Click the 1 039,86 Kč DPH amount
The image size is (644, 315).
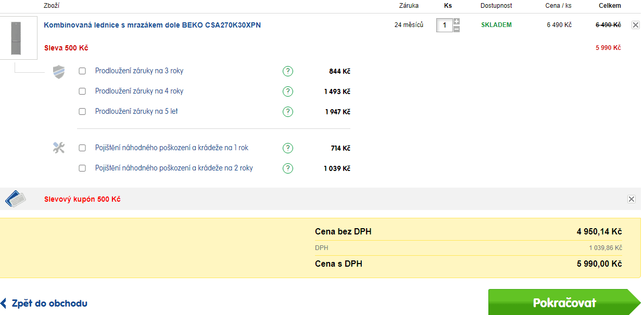605,248
